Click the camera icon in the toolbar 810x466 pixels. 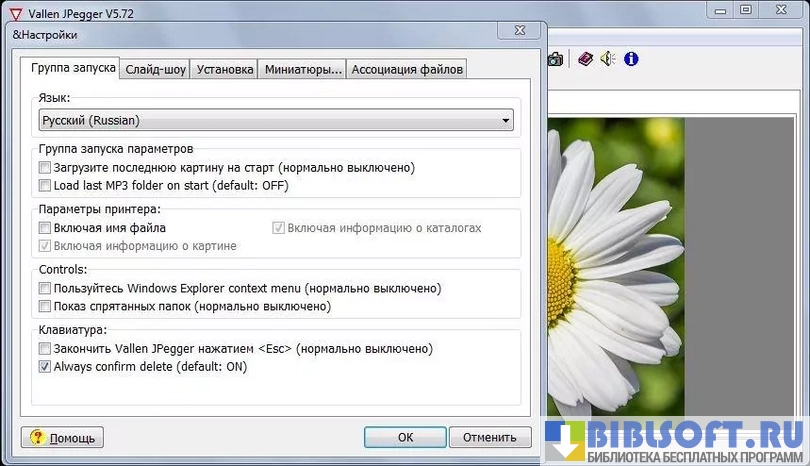(x=555, y=59)
